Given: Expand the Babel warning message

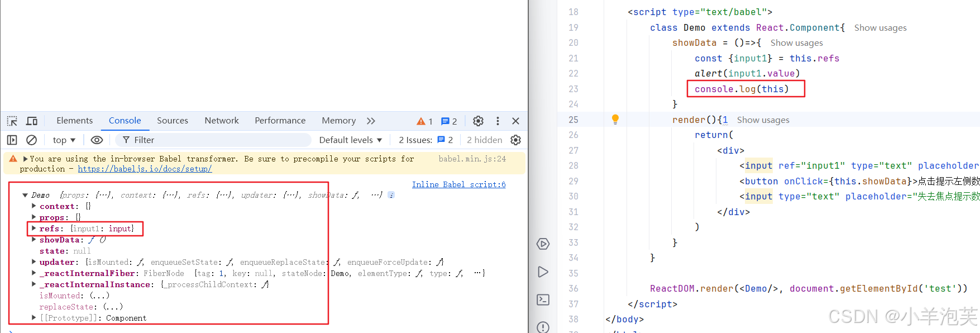Looking at the screenshot, I should [x=25, y=159].
